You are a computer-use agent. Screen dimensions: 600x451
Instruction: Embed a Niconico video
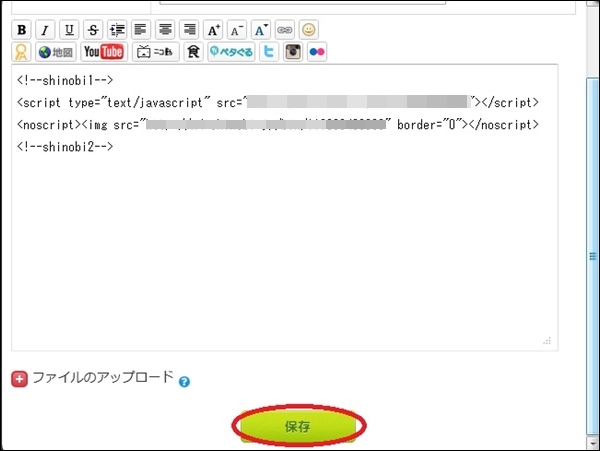[155, 52]
